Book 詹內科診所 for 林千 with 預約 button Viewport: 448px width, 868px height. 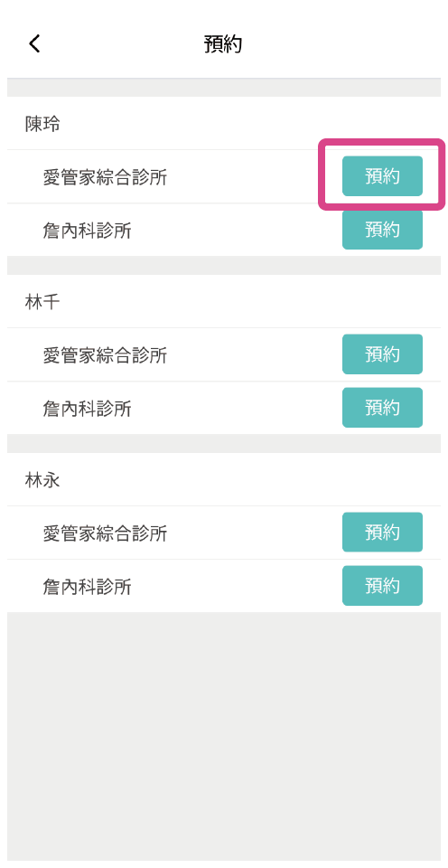(382, 408)
